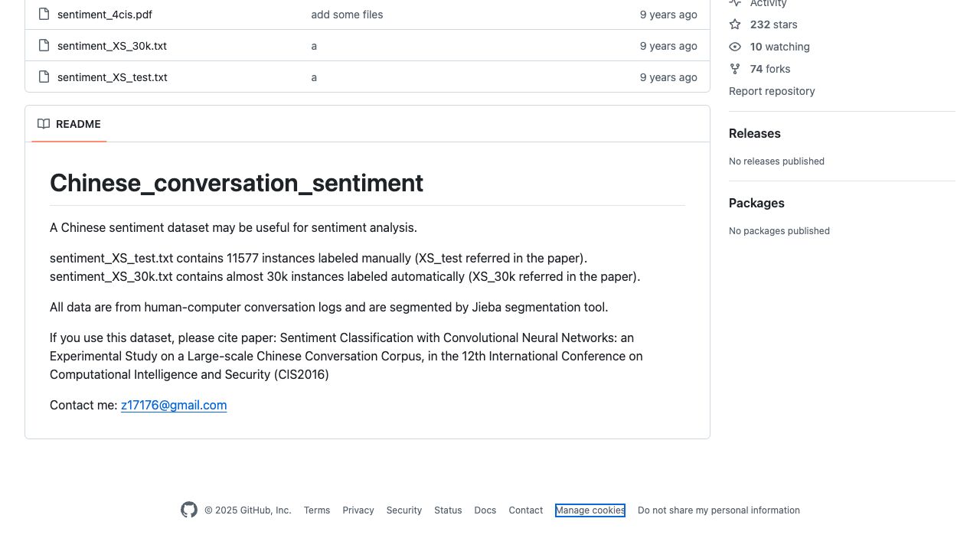This screenshot has height=551, width=980.
Task: Click the GitHub logo in footer
Action: 189,510
